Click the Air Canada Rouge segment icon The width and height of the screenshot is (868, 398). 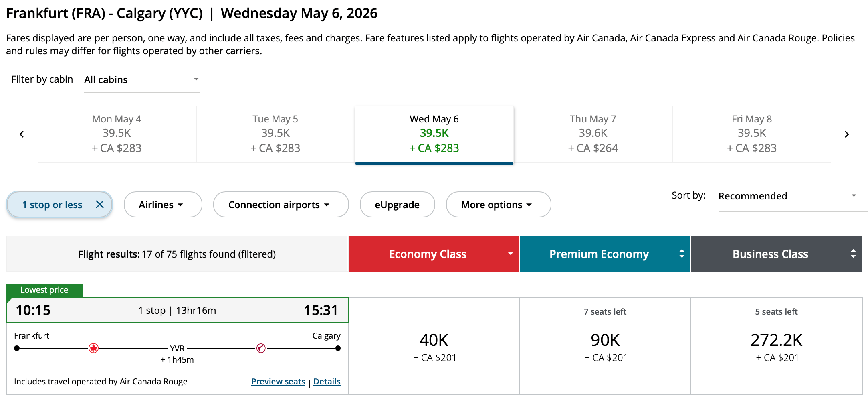(x=261, y=348)
